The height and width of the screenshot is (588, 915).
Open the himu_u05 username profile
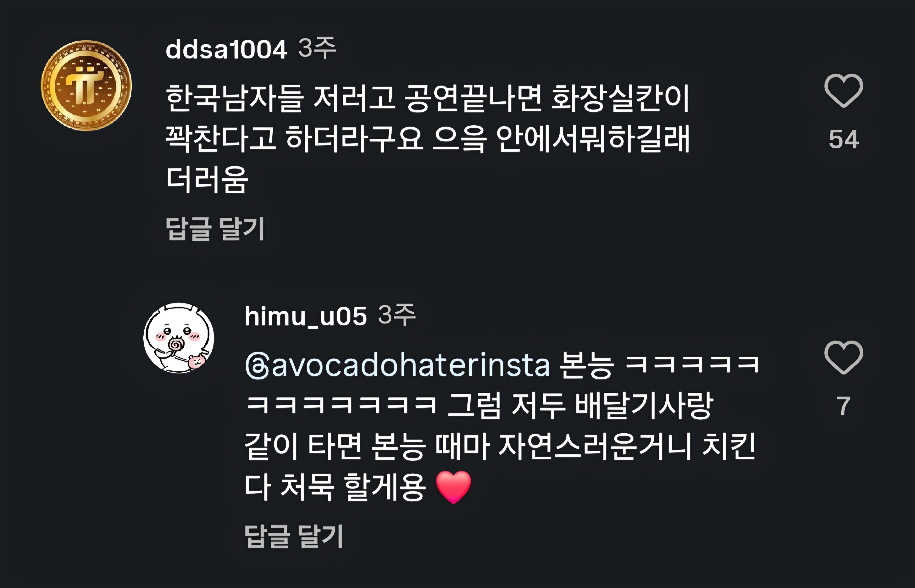pyautogui.click(x=306, y=316)
